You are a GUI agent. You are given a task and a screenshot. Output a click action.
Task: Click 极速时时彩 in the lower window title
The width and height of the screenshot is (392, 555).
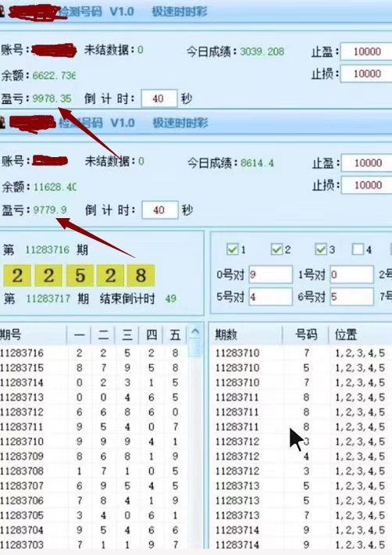click(180, 124)
